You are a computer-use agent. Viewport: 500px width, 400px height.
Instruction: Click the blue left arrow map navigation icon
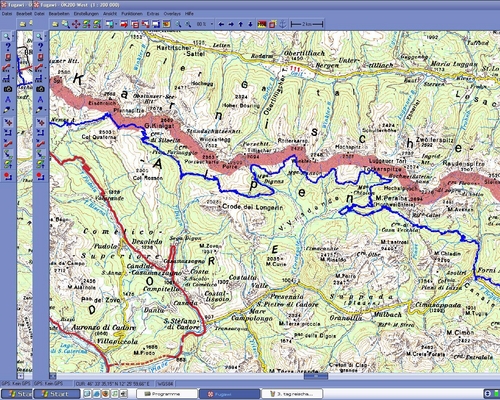[x=221, y=24]
